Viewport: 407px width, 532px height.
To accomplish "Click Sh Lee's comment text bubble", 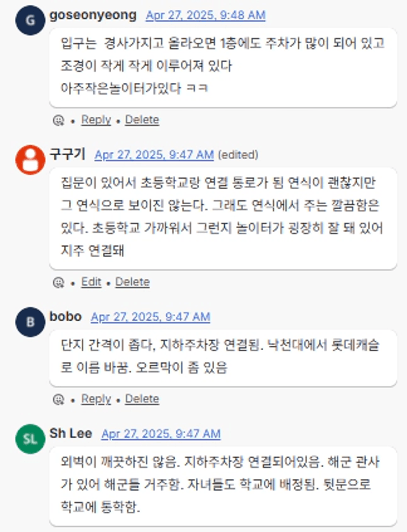I will [x=223, y=485].
